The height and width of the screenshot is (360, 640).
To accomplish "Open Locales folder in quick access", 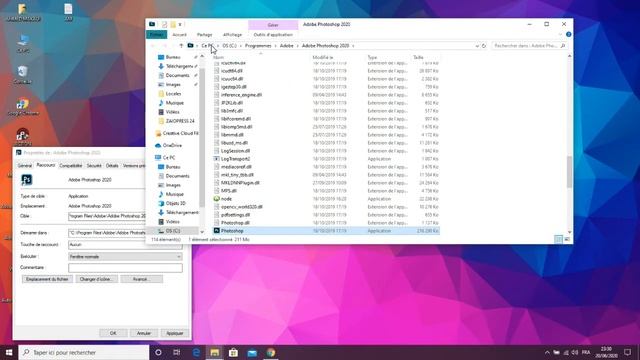I will [x=173, y=94].
